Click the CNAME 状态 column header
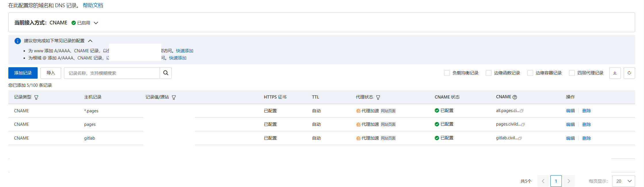The width and height of the screenshot is (644, 187). [x=447, y=97]
